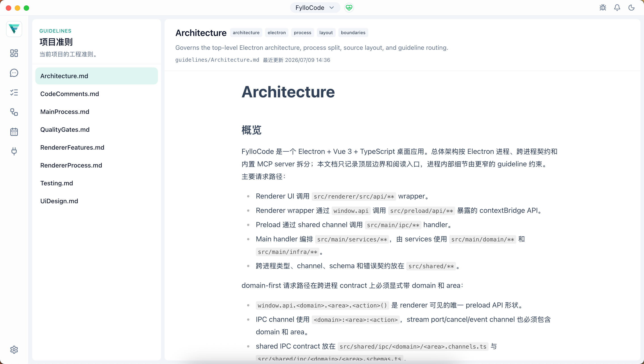Click the 'boundaries' tag chip
Screen dimensions: 644x364
353,33
